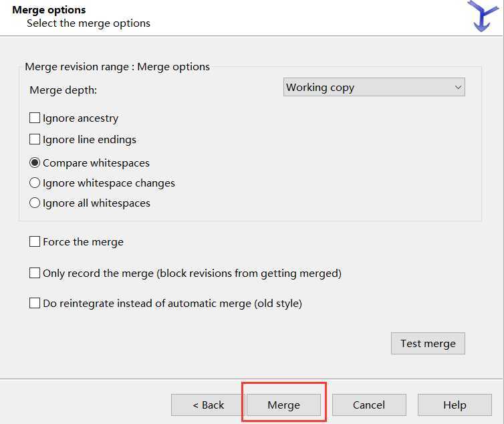Click the TortoiseSVN merge logo icon
Viewport: 504px width, 424px height.
point(483,16)
